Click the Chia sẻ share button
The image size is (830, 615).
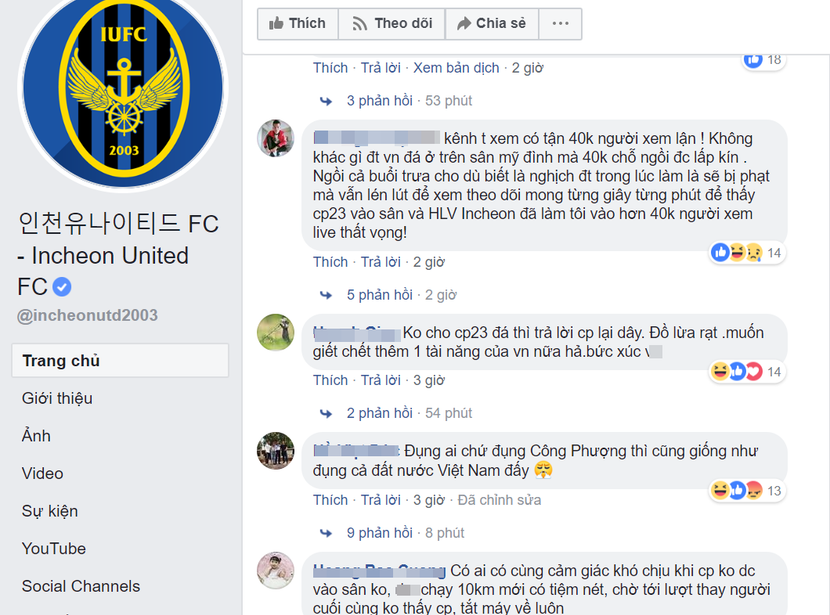tap(490, 24)
